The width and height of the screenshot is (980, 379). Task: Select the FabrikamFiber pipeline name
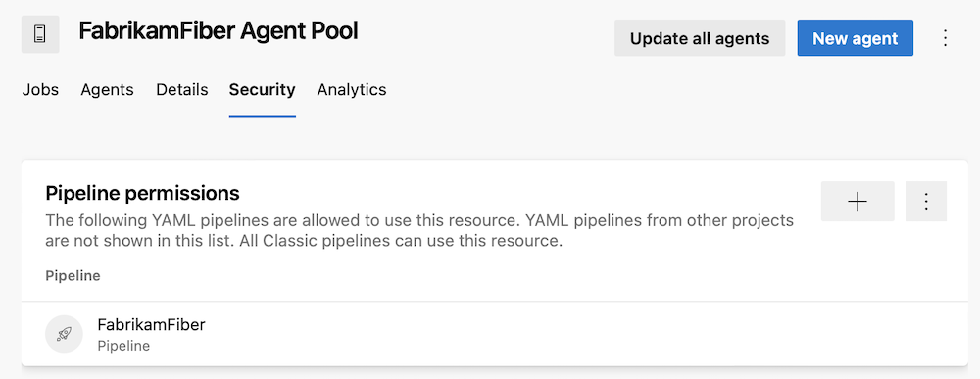[x=151, y=325]
